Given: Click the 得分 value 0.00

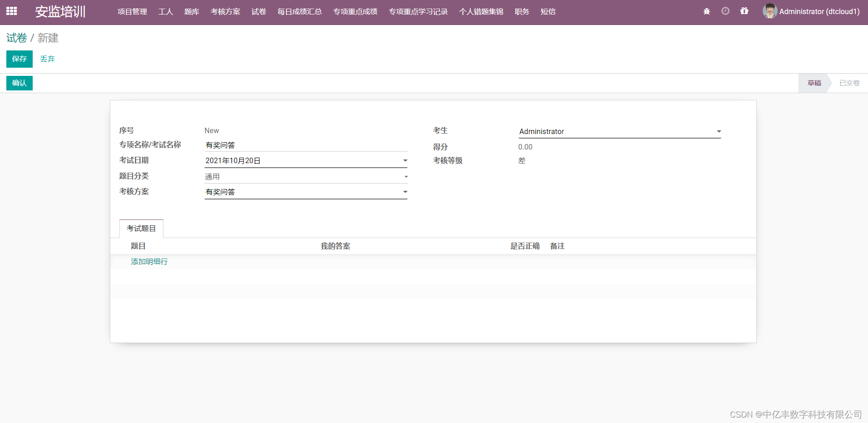Looking at the screenshot, I should click(525, 147).
